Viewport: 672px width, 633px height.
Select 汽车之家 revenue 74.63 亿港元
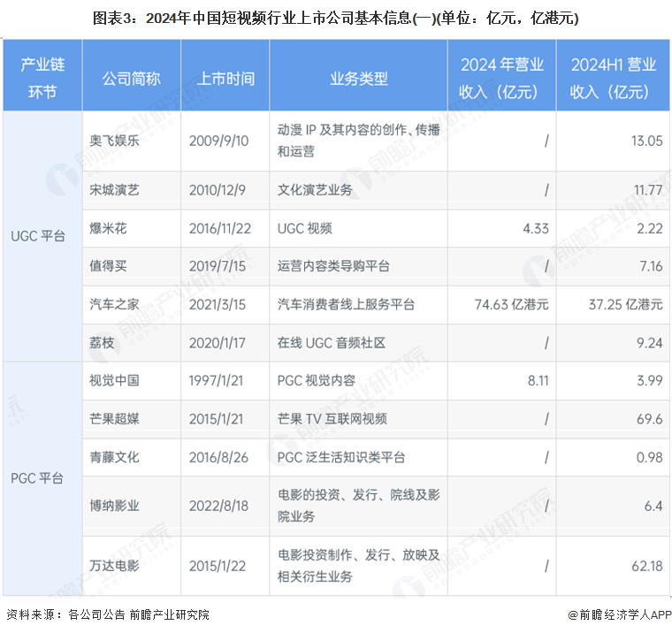pos(511,305)
